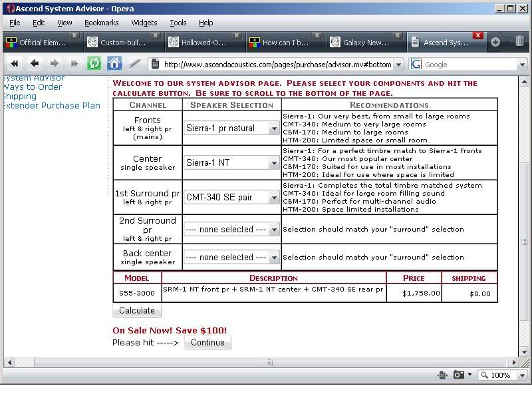This screenshot has width=532, height=398.
Task: Switch to the Official Elem tab
Action: (x=42, y=43)
